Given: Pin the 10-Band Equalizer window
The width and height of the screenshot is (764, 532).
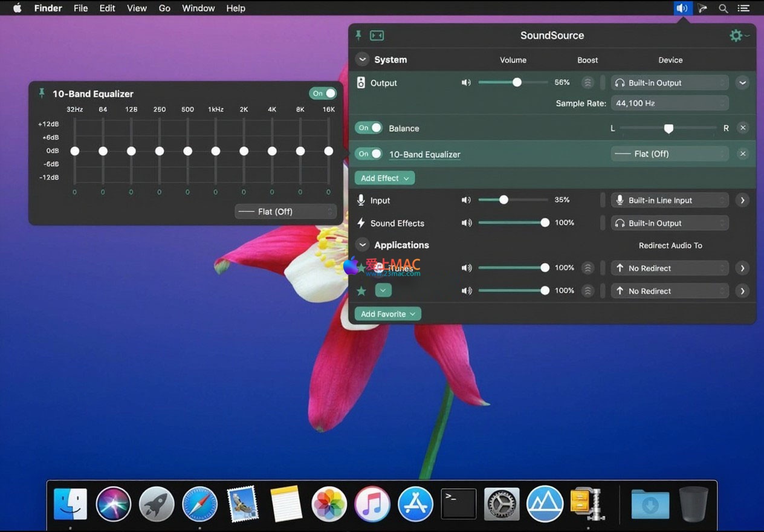Looking at the screenshot, I should click(42, 93).
